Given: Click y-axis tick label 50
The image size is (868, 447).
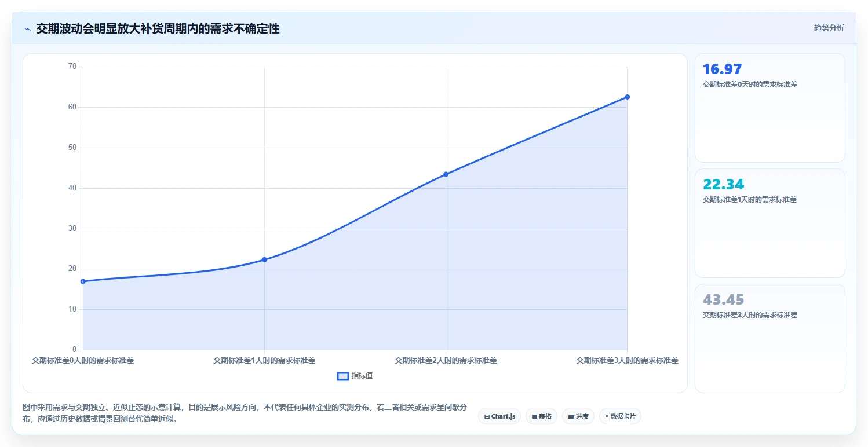Looking at the screenshot, I should pos(72,148).
